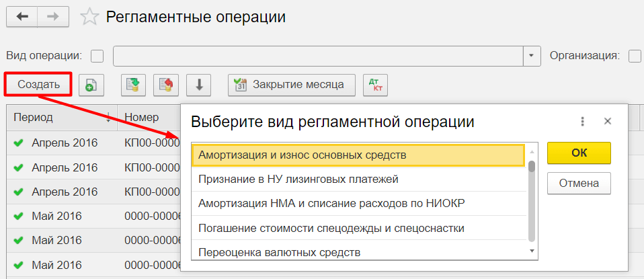Click the post document icon with green arrow

click(134, 85)
